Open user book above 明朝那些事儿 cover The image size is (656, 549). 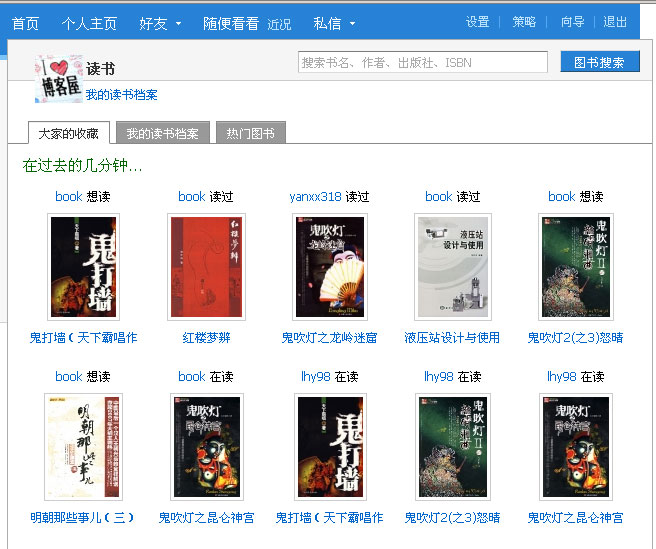pos(69,376)
